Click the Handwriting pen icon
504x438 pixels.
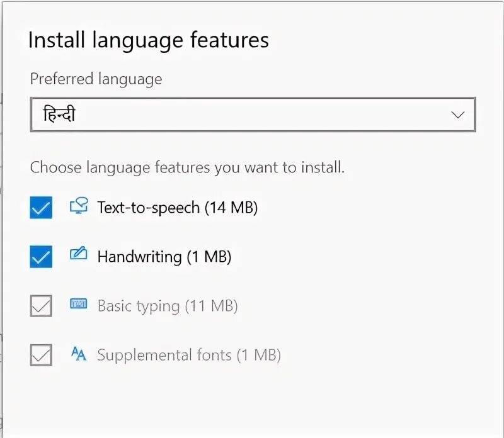coord(78,255)
